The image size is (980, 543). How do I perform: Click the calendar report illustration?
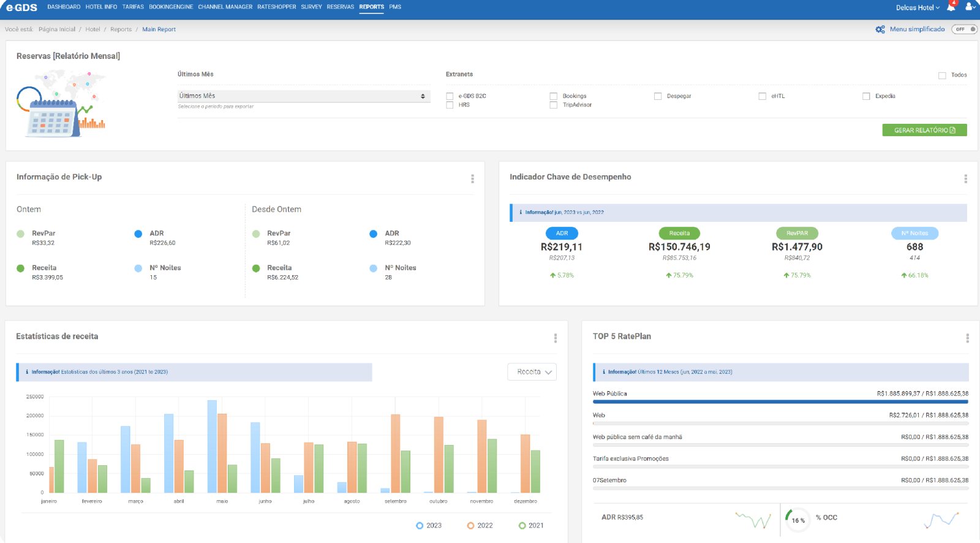(61, 103)
